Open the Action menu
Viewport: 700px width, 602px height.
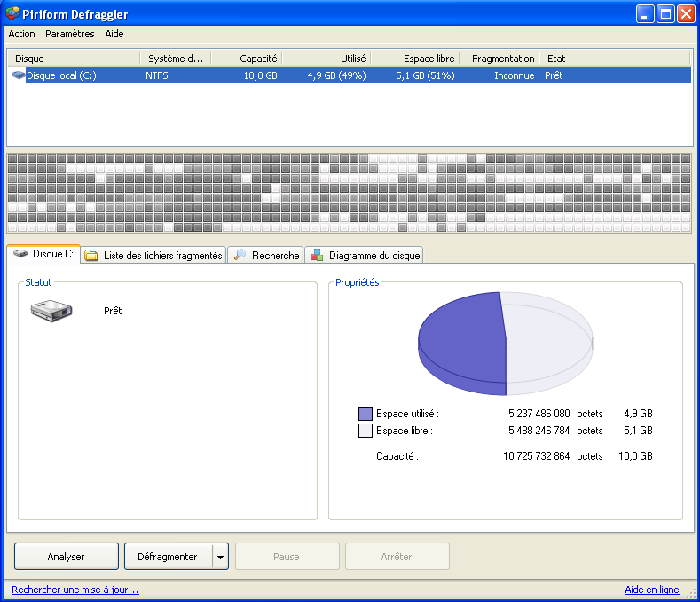click(x=21, y=34)
